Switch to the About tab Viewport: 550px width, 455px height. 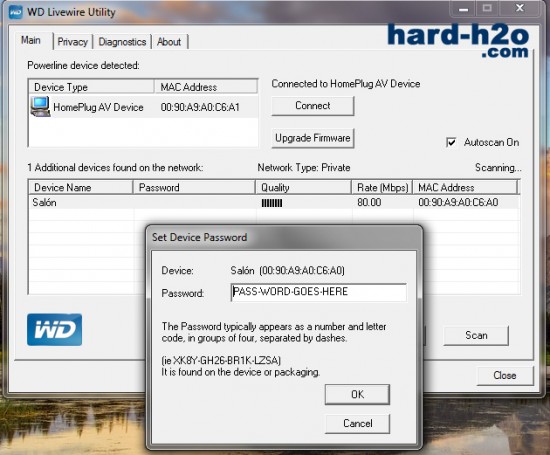[x=169, y=42]
